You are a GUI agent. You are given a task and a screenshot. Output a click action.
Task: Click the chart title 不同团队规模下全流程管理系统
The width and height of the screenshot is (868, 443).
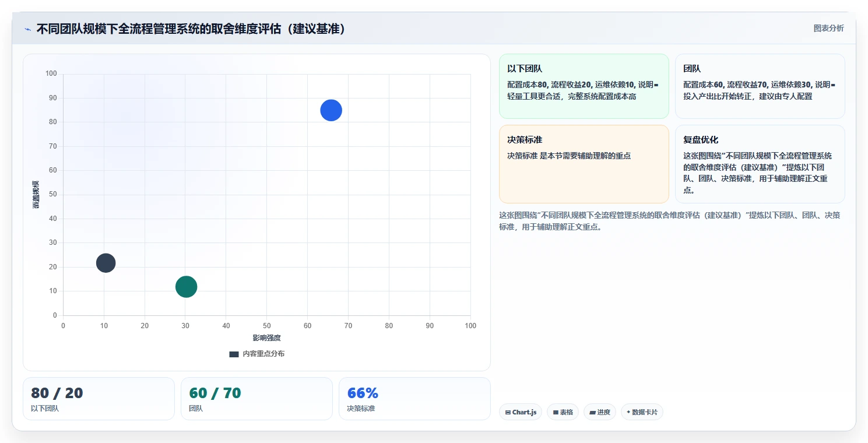point(191,29)
